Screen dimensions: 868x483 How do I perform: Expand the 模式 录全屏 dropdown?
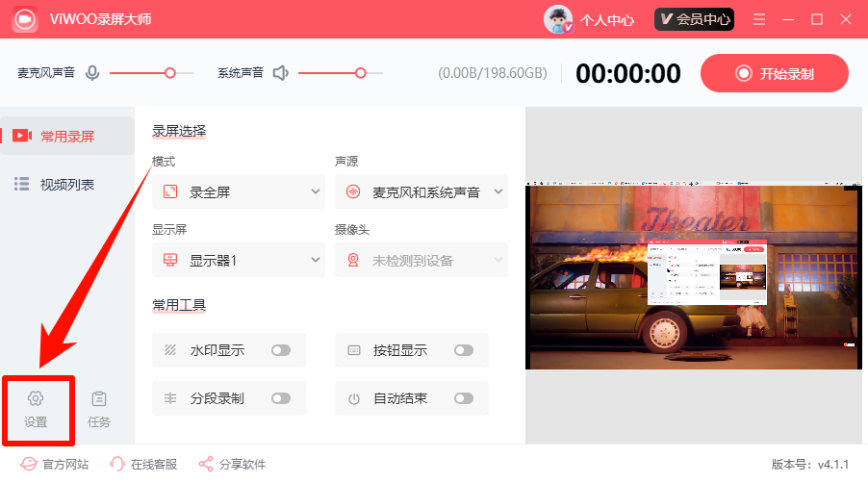[x=239, y=192]
